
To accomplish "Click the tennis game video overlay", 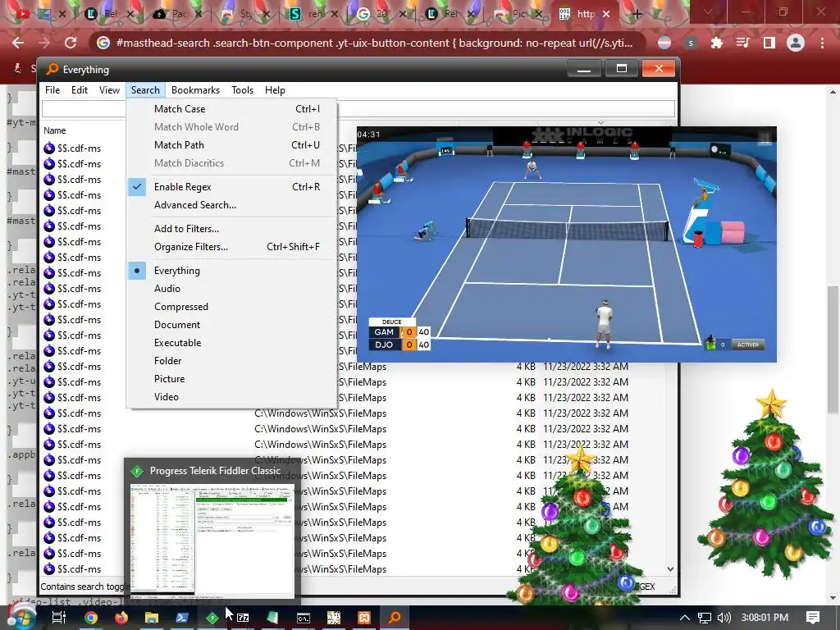I will coord(566,244).
